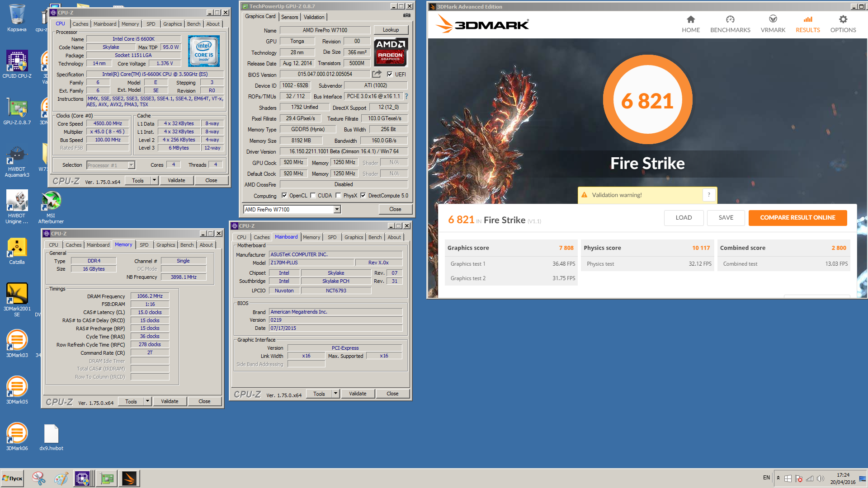Click the GPU-Z screenshot camera icon
Image resolution: width=868 pixels, height=488 pixels.
[407, 15]
